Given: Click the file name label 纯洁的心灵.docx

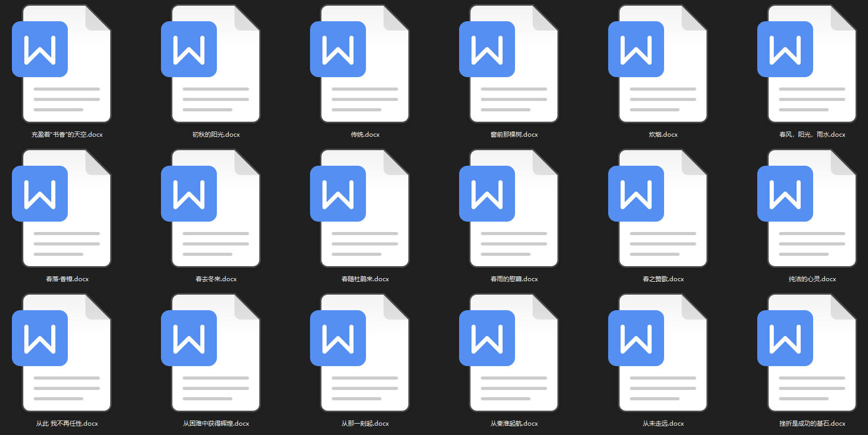Looking at the screenshot, I should pyautogui.click(x=813, y=279).
